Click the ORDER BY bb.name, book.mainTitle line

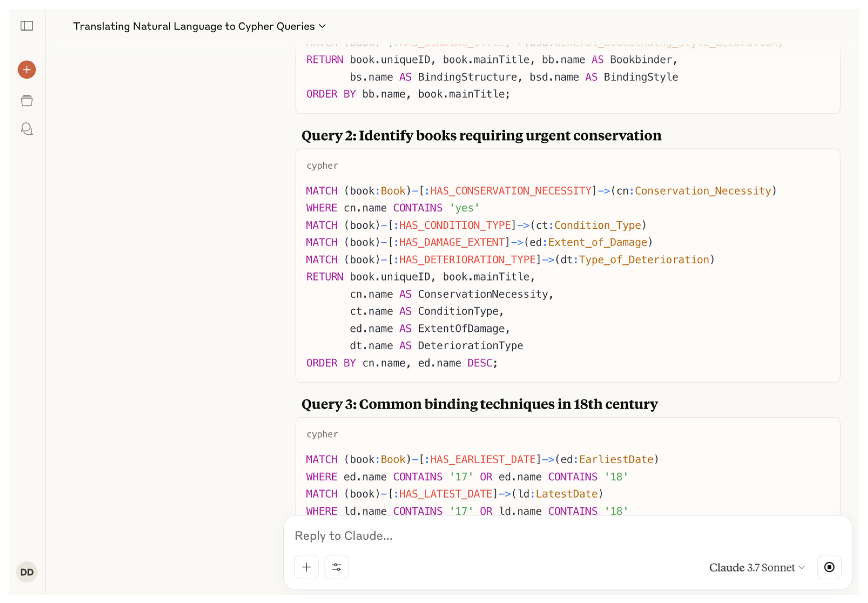(x=408, y=94)
